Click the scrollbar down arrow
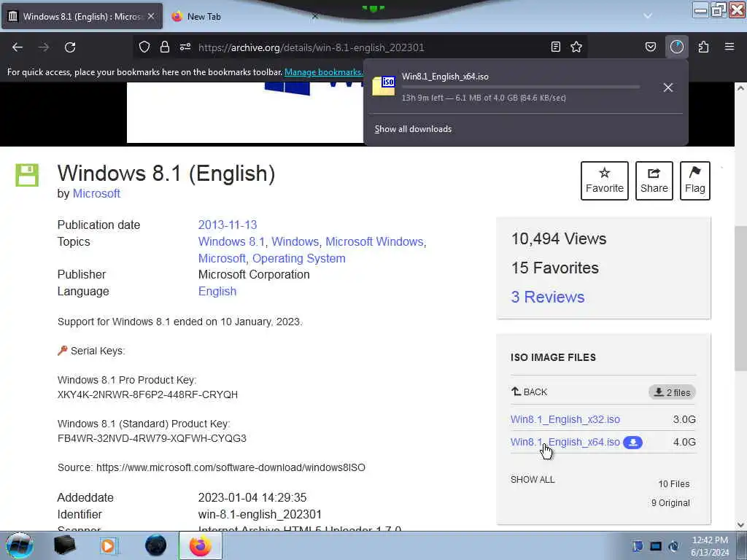 pos(740,525)
